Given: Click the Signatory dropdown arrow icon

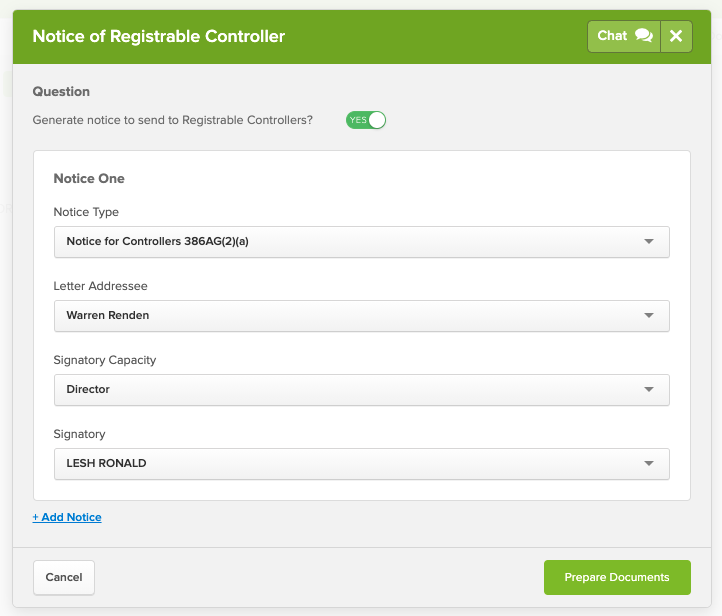Looking at the screenshot, I should [648, 464].
